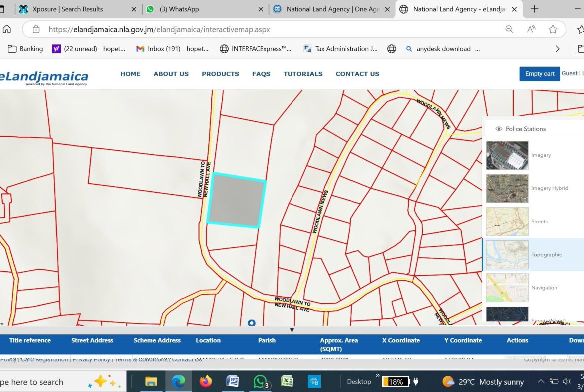
Task: Open the Tax Administration bookmark
Action: click(x=341, y=49)
